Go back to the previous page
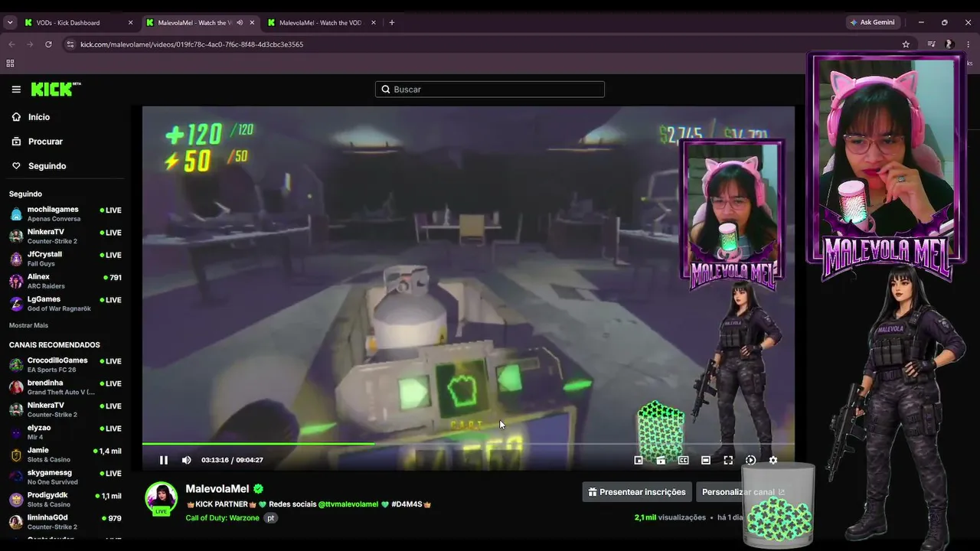980x551 pixels. pos(11,44)
